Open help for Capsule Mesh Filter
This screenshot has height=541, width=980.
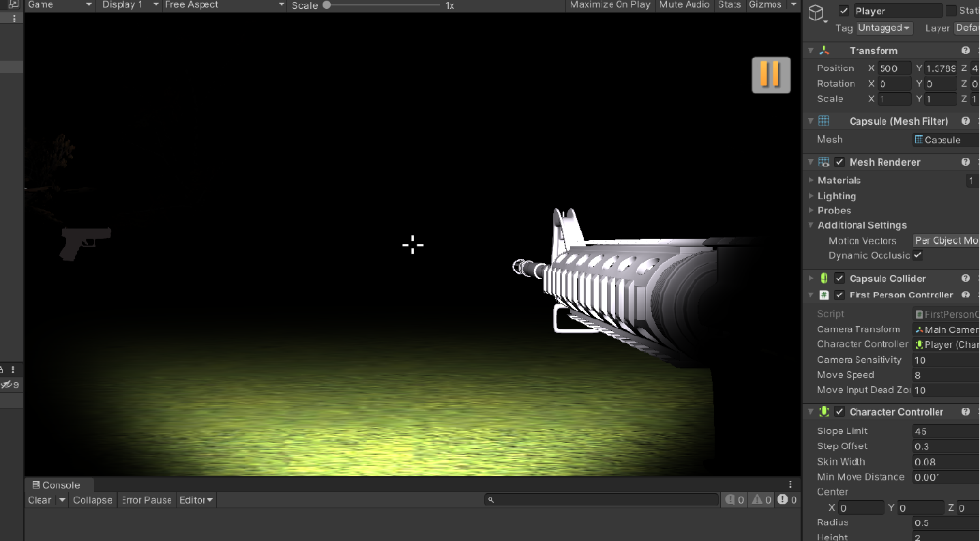pos(966,121)
